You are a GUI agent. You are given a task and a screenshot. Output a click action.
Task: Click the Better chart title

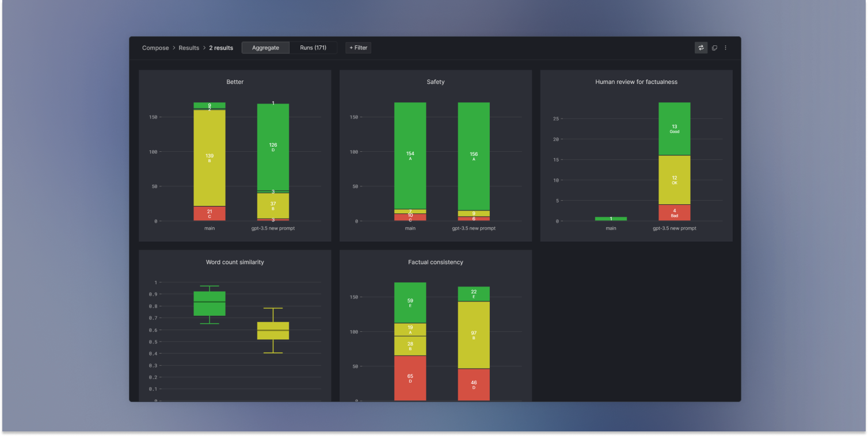point(235,82)
